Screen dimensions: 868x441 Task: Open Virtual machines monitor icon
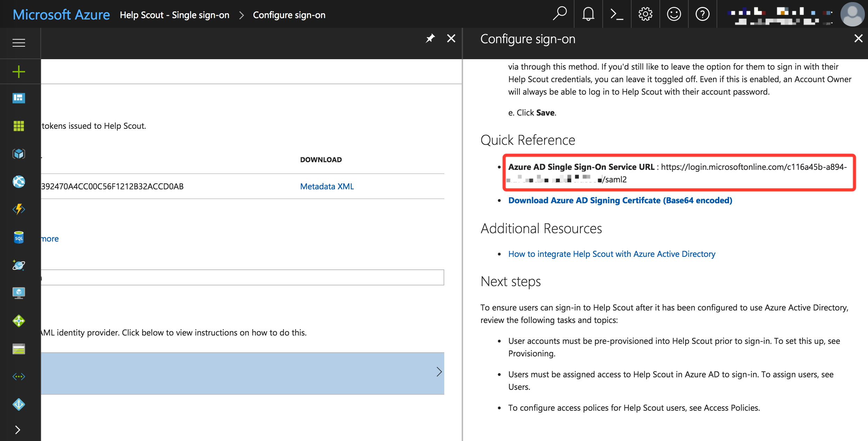click(x=19, y=293)
